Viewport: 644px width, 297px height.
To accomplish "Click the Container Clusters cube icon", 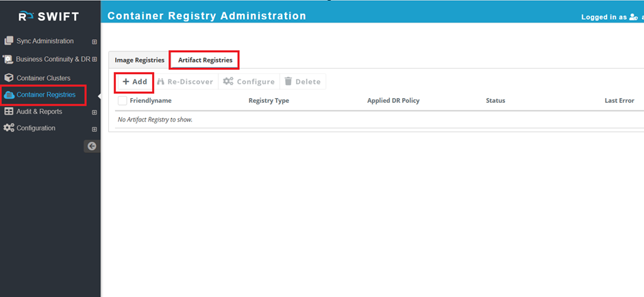I will point(9,78).
